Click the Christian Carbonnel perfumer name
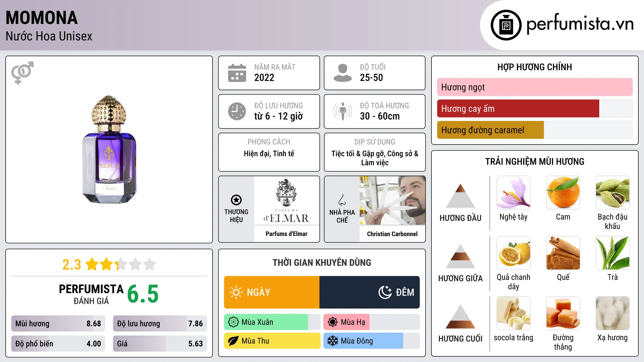The height and width of the screenshot is (362, 644). [x=392, y=234]
